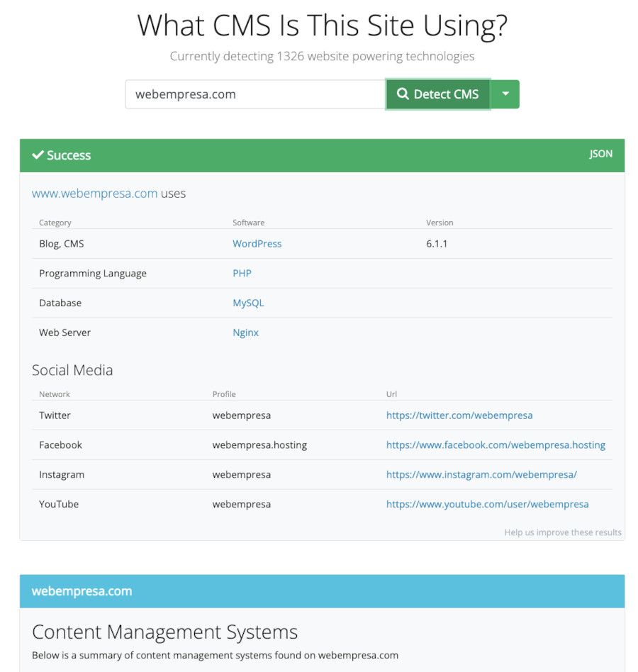Select the Blog, CMS category cell
638x672 pixels.
click(x=61, y=244)
